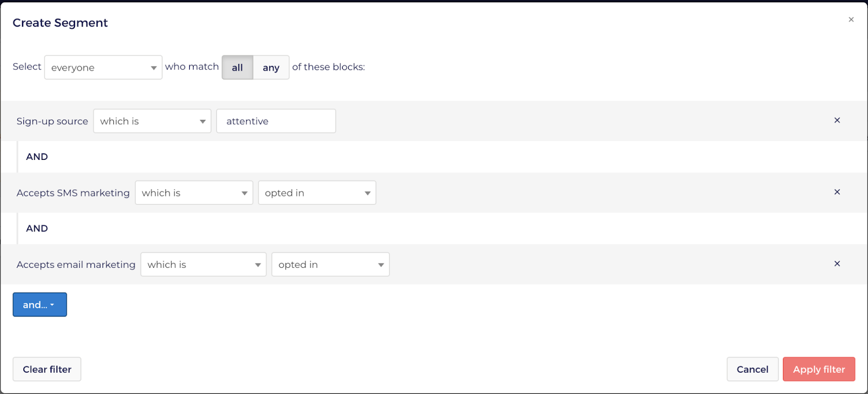The image size is (868, 394).
Task: Click the second AND connector label
Action: point(37,228)
